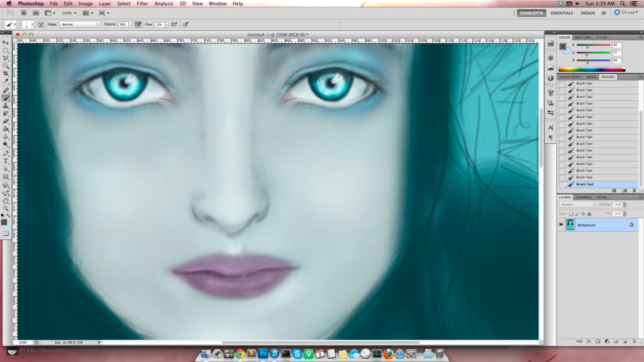Open Firefox from the Dock
The width and height of the screenshot is (644, 362).
(388, 353)
